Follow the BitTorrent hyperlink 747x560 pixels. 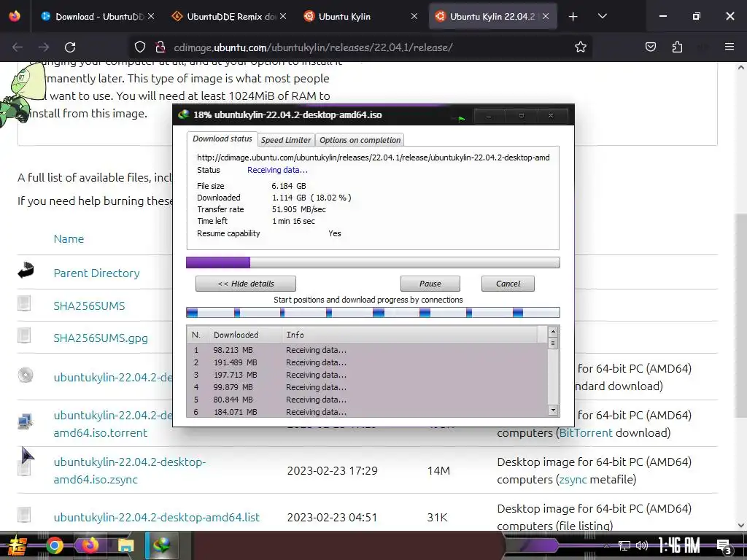click(586, 433)
